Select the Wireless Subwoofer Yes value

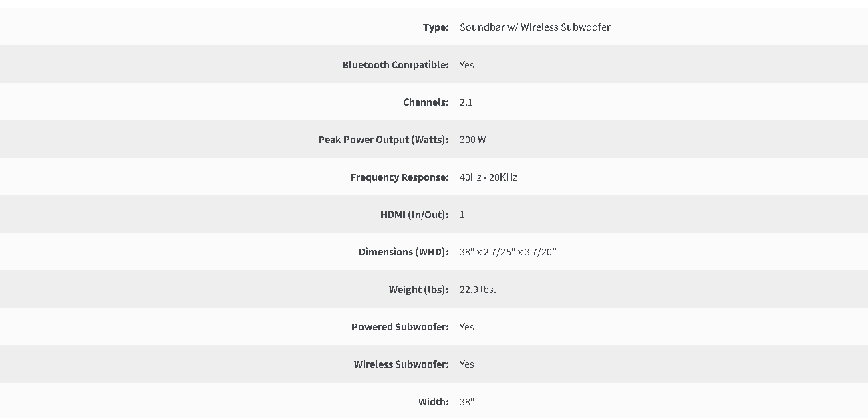tap(467, 364)
